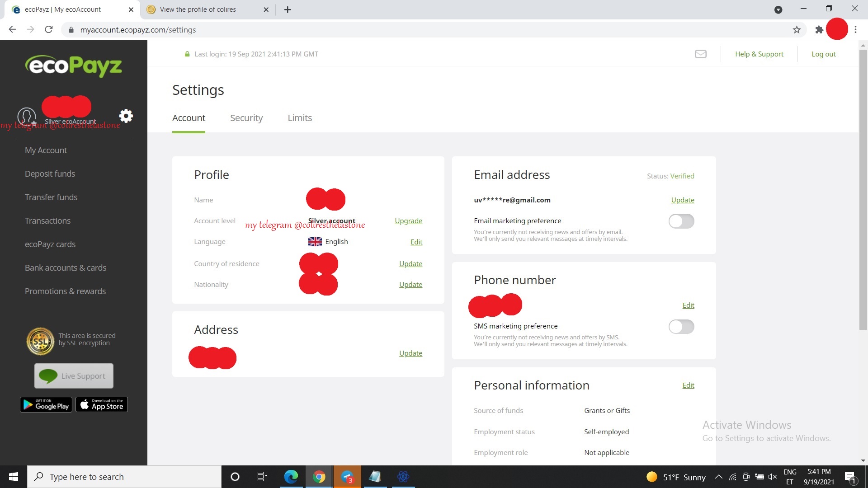The width and height of the screenshot is (868, 488).
Task: Click the page vertical scrollbar
Action: 863,190
